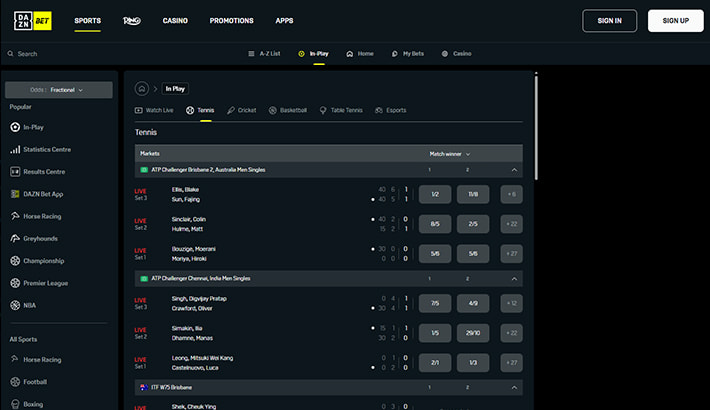This screenshot has height=410, width=710.
Task: Open Bouzige, Moerani match
Action: point(193,249)
